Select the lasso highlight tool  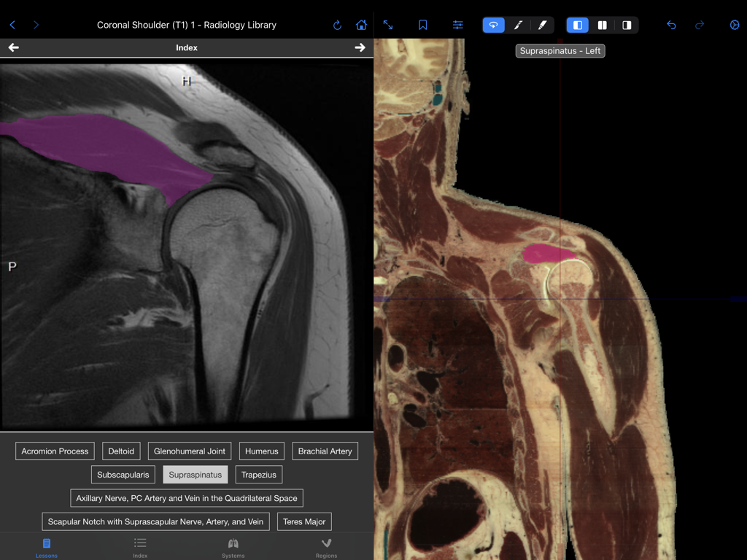[493, 25]
